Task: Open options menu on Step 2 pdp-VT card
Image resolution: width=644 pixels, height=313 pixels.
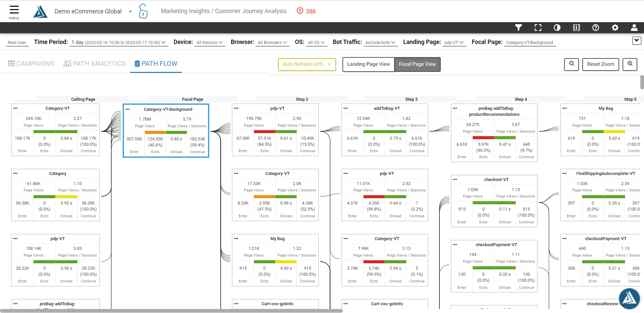Action: click(236, 108)
